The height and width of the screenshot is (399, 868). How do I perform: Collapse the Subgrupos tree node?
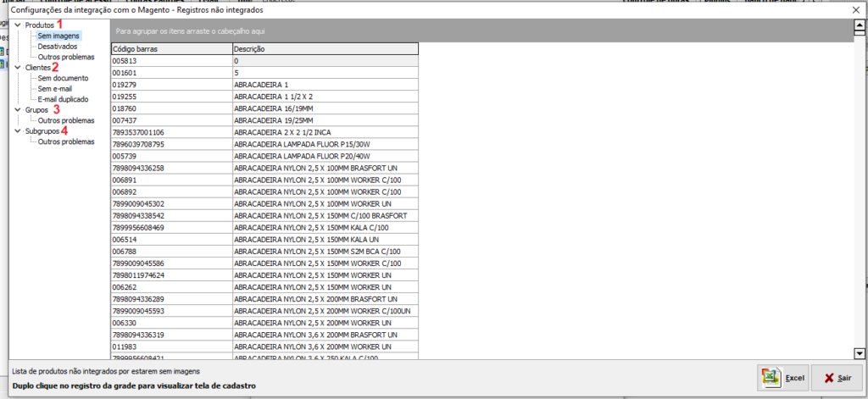click(19, 131)
